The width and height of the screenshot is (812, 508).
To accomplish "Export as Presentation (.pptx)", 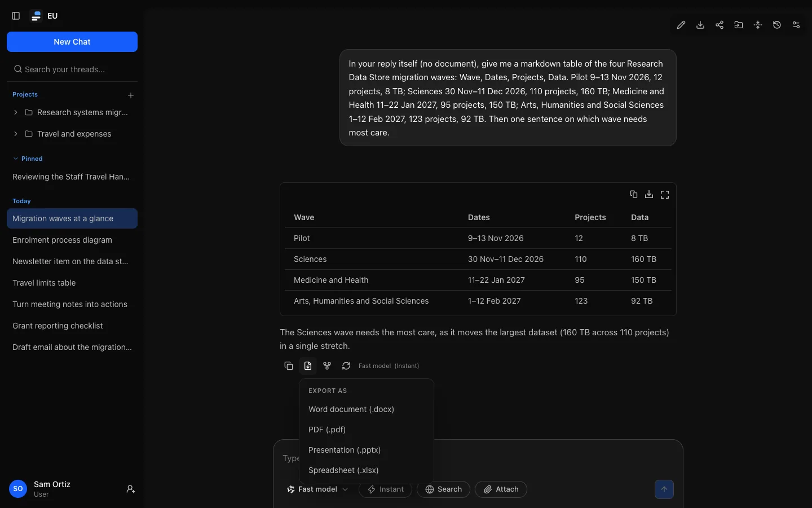I will 367,450.
